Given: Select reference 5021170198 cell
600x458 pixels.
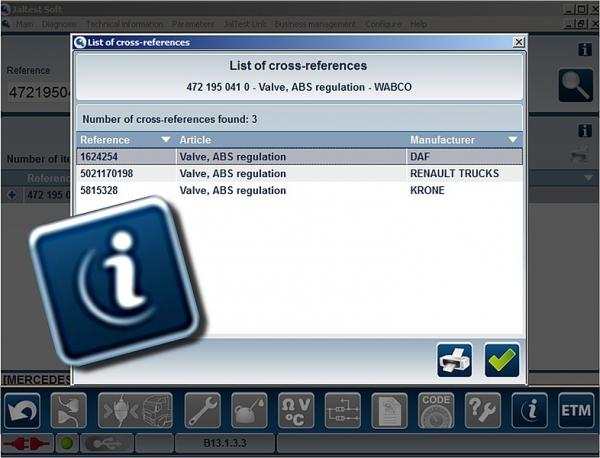Looking at the screenshot, I should (x=126, y=173).
